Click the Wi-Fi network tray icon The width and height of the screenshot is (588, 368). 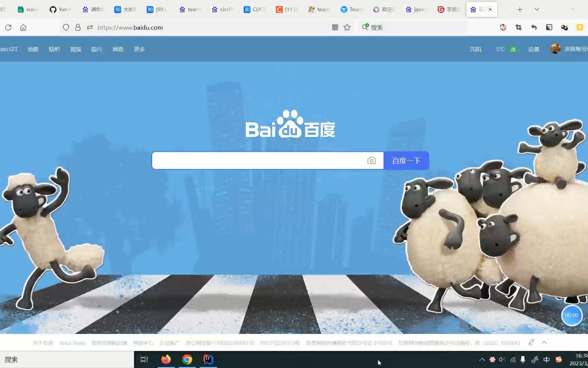click(513, 359)
